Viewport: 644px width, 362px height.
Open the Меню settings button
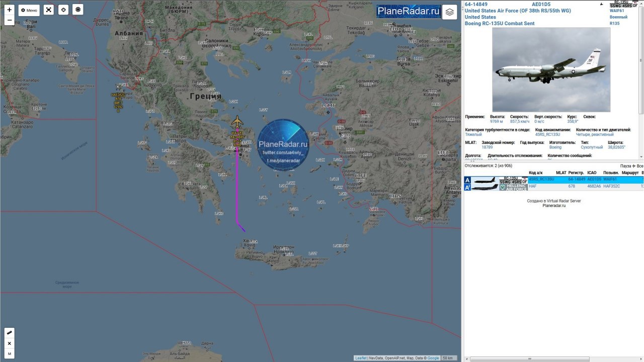pos(29,10)
